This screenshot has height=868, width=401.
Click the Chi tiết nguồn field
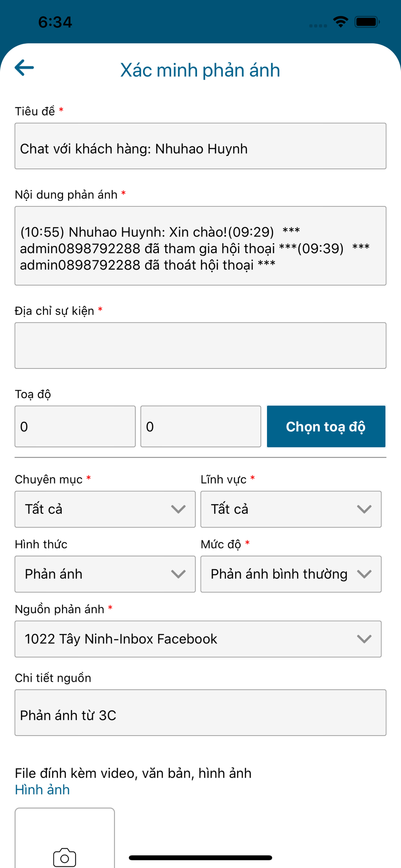pos(200,713)
